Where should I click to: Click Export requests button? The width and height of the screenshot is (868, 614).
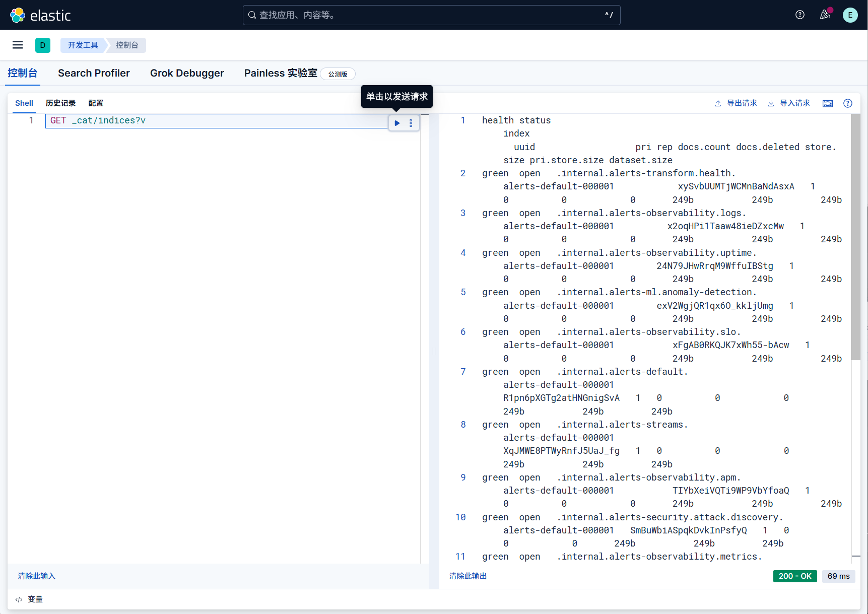pyautogui.click(x=736, y=103)
